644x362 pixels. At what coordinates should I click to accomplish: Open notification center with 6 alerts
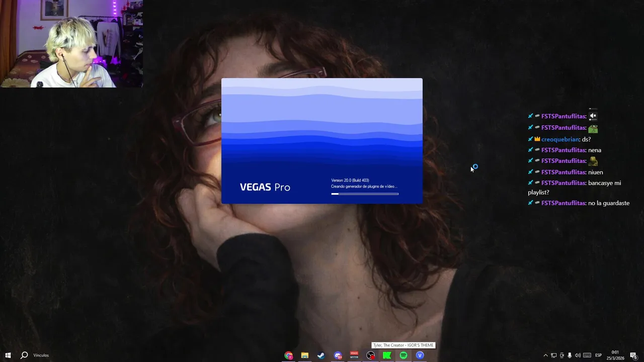(x=633, y=355)
